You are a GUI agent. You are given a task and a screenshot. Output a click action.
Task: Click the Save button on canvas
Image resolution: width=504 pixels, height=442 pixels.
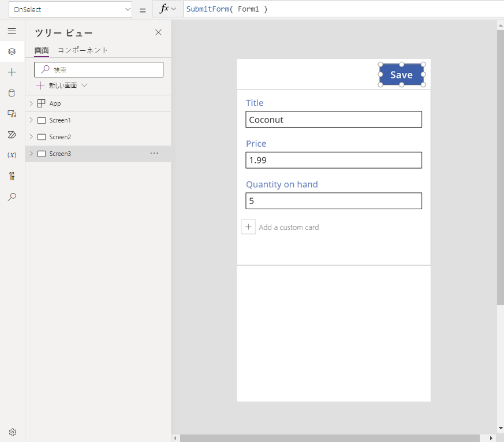(401, 75)
